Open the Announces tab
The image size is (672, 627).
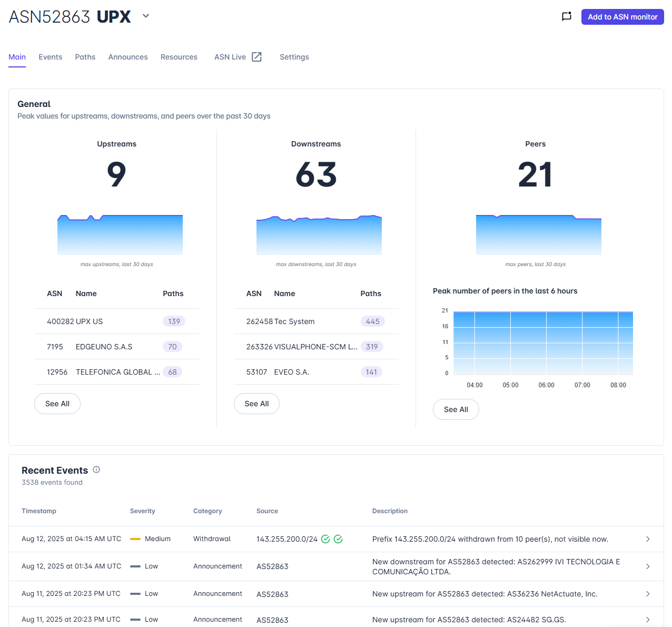(128, 57)
